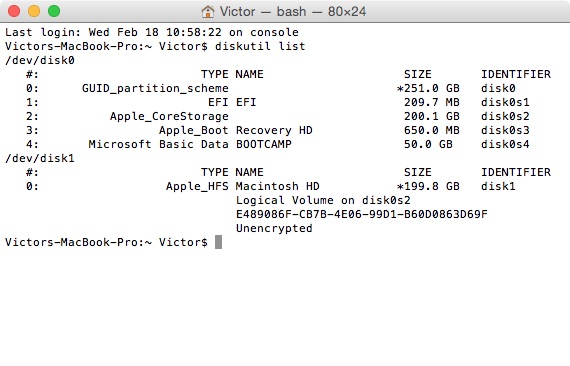Click the 'Logical Volume on disk0s2' line

(323, 200)
